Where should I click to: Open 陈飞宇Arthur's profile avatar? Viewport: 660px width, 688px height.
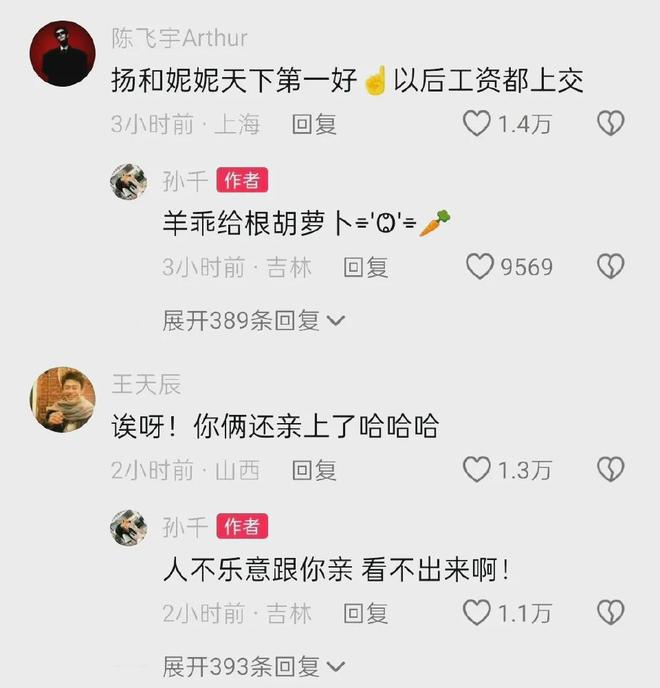(63, 54)
